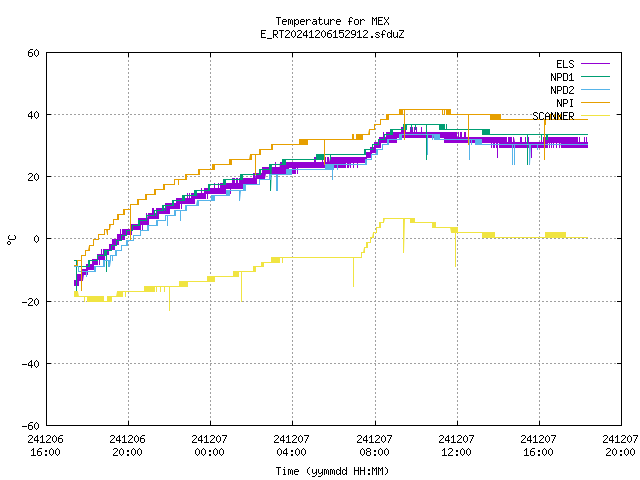640x480 pixels.
Task: Click the °C y-axis unit label
Action: pos(11,240)
